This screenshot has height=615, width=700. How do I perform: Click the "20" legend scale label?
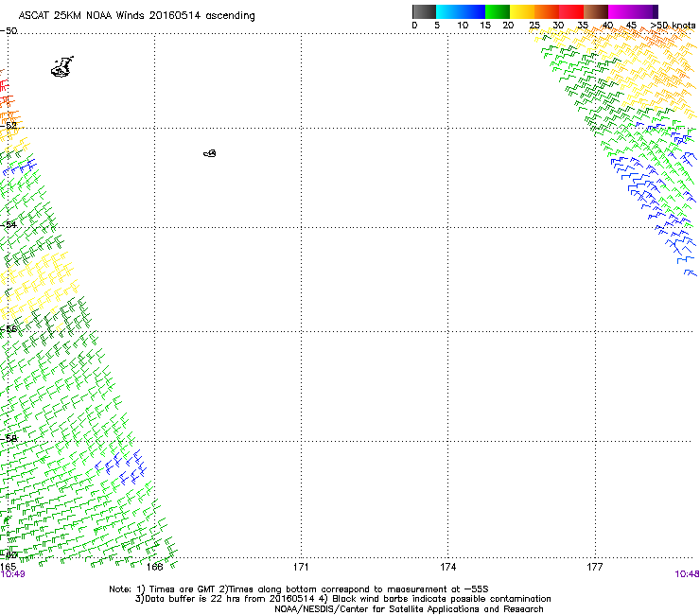point(508,26)
